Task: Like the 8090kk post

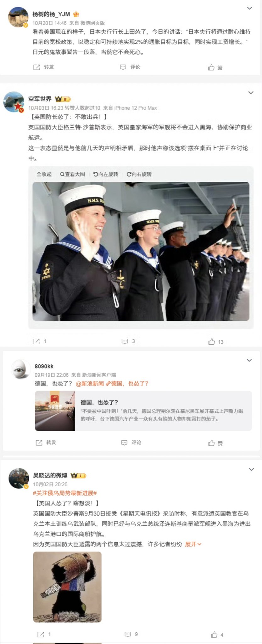Action: click(215, 443)
